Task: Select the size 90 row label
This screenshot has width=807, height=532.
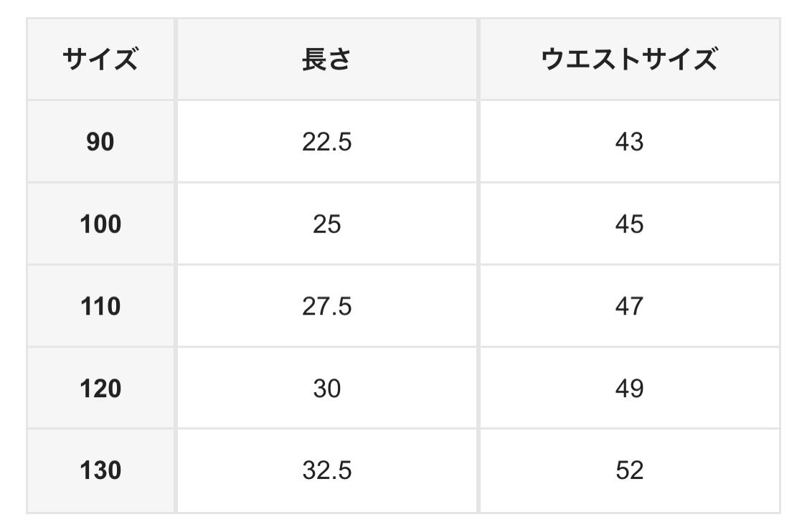Action: point(100,142)
